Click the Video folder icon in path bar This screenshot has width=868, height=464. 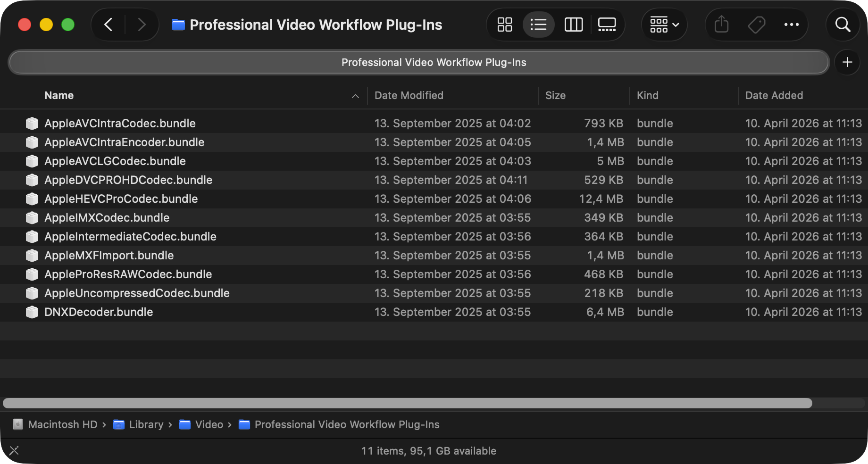tap(185, 424)
